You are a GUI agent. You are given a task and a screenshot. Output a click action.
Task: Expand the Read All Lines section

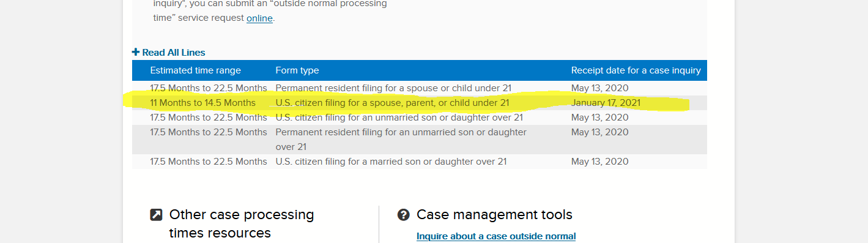click(x=169, y=53)
